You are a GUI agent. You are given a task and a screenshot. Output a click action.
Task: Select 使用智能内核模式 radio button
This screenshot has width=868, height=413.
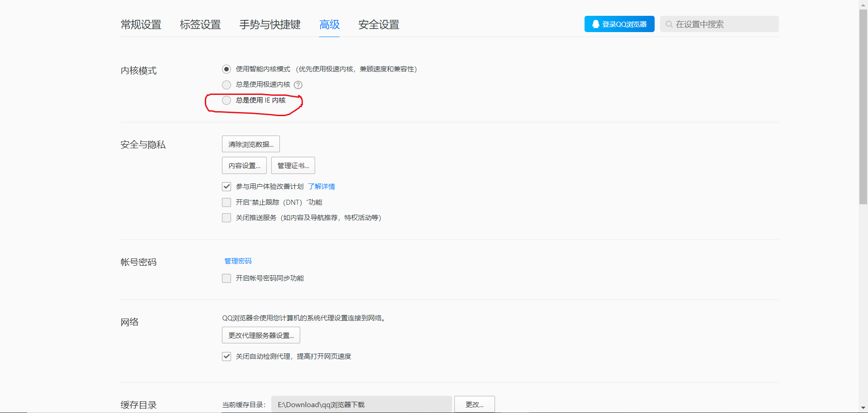tap(226, 69)
